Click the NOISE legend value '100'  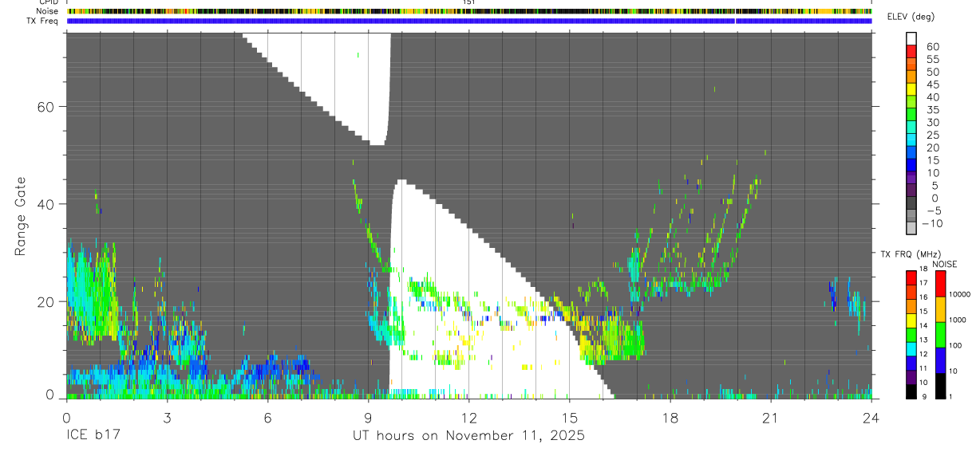tap(954, 345)
